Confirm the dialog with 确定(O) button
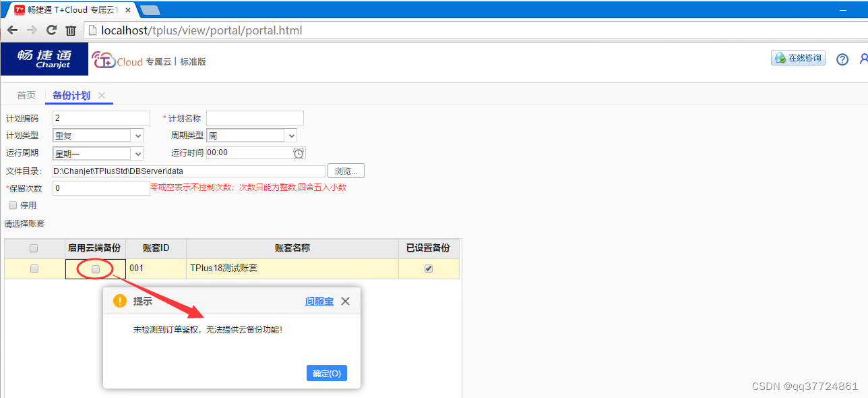868x398 pixels. (326, 372)
